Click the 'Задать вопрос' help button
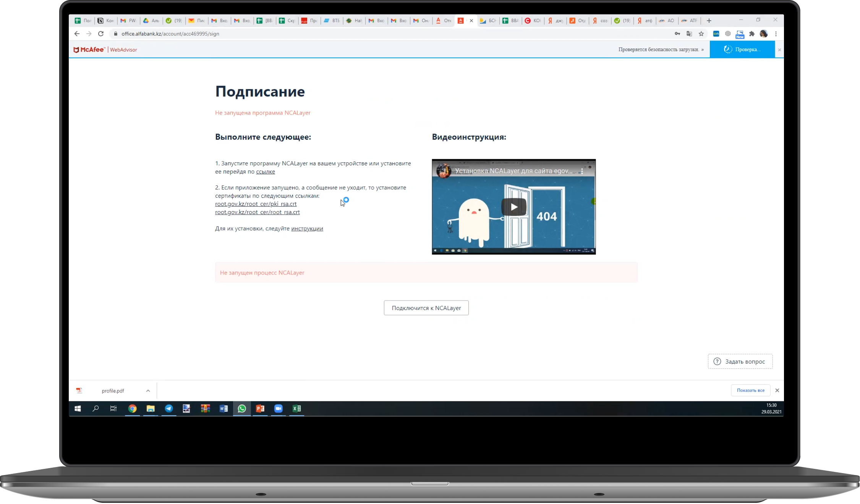 pos(740,362)
